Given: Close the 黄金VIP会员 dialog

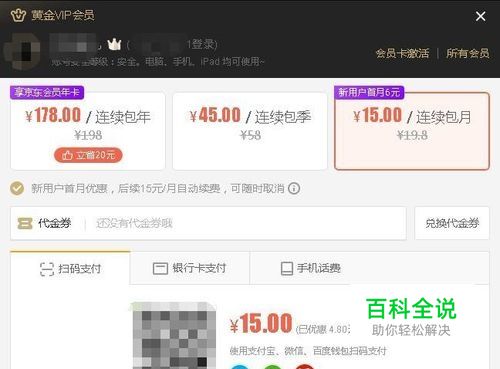Looking at the screenshot, I should (x=480, y=16).
